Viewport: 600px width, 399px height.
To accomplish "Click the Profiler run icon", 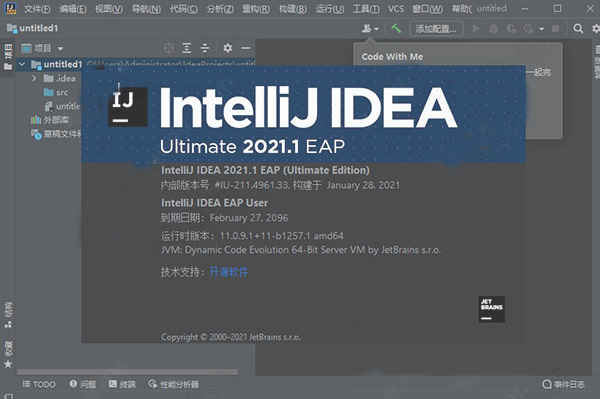I will point(528,29).
